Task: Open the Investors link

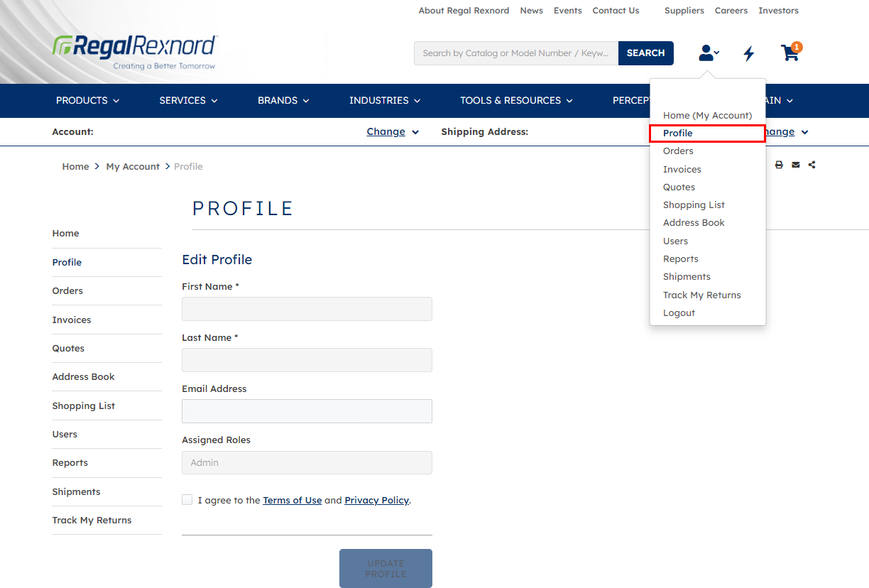Action: coord(778,11)
